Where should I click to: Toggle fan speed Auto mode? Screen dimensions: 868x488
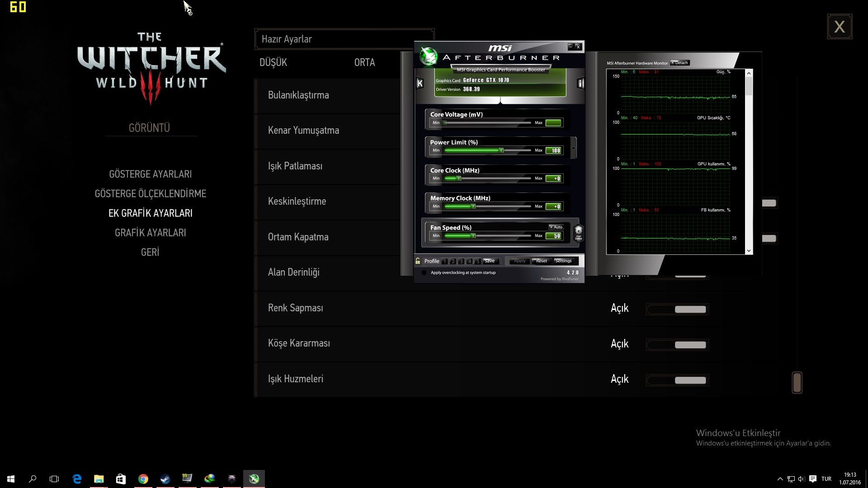coord(556,227)
